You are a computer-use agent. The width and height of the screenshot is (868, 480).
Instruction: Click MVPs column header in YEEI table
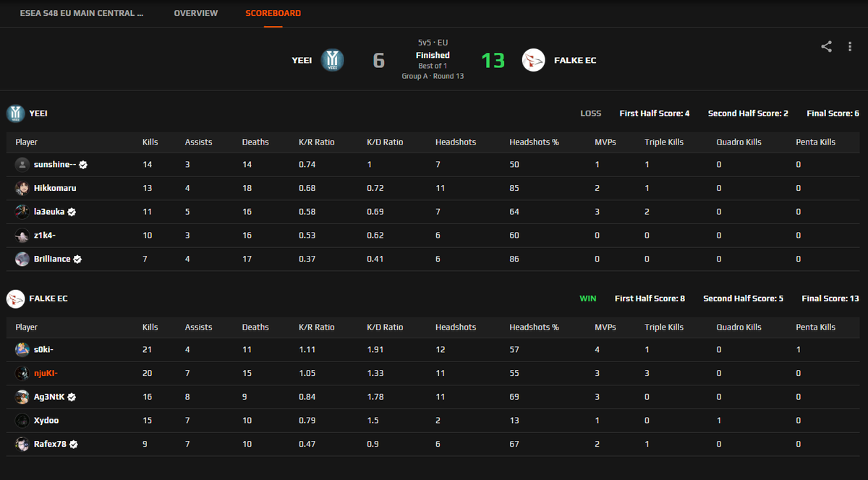605,142
